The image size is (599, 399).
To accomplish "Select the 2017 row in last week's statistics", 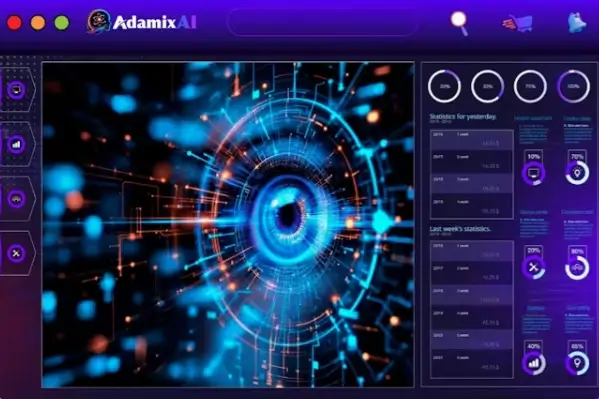I will tap(472, 273).
